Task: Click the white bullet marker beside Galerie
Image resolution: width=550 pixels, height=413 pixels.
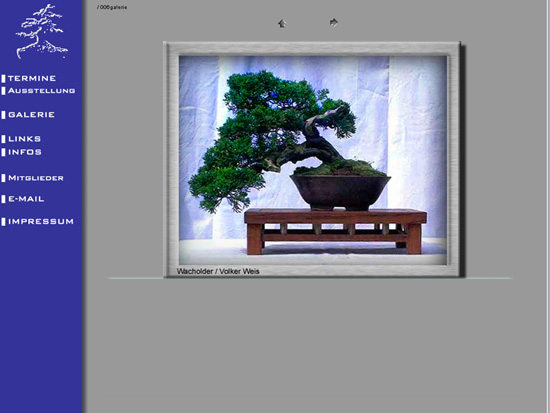Action: [x=4, y=115]
